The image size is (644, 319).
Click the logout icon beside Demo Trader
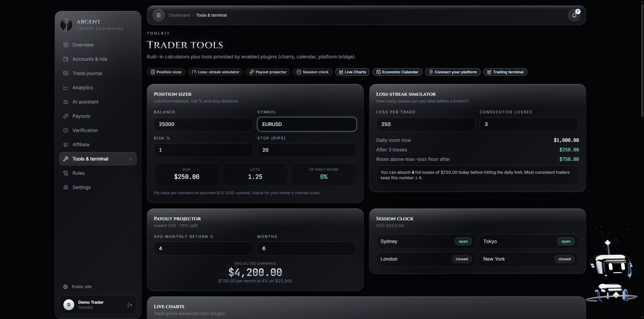pyautogui.click(x=130, y=305)
